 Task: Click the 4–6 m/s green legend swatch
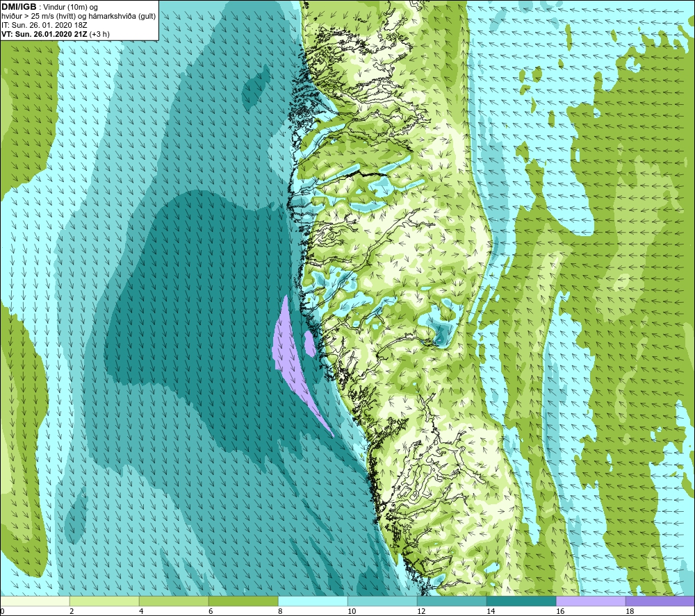[x=174, y=601]
